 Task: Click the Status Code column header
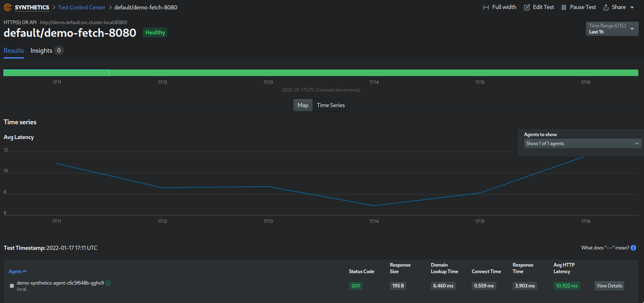[362, 272]
